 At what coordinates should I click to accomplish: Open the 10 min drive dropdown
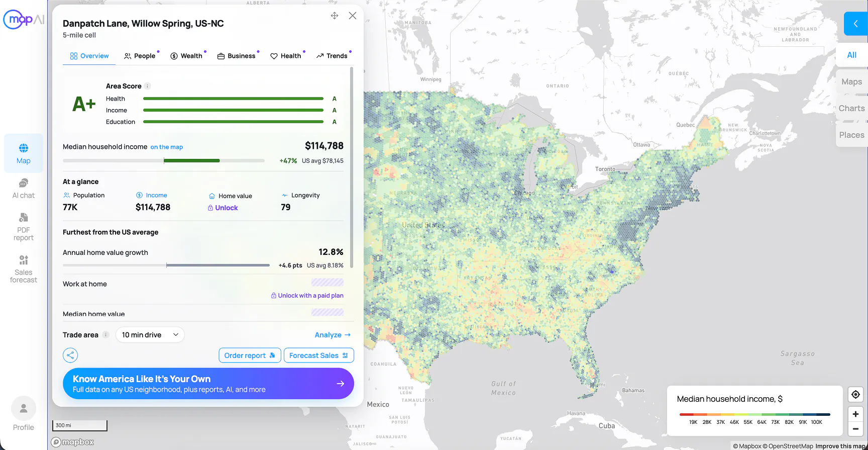click(150, 335)
